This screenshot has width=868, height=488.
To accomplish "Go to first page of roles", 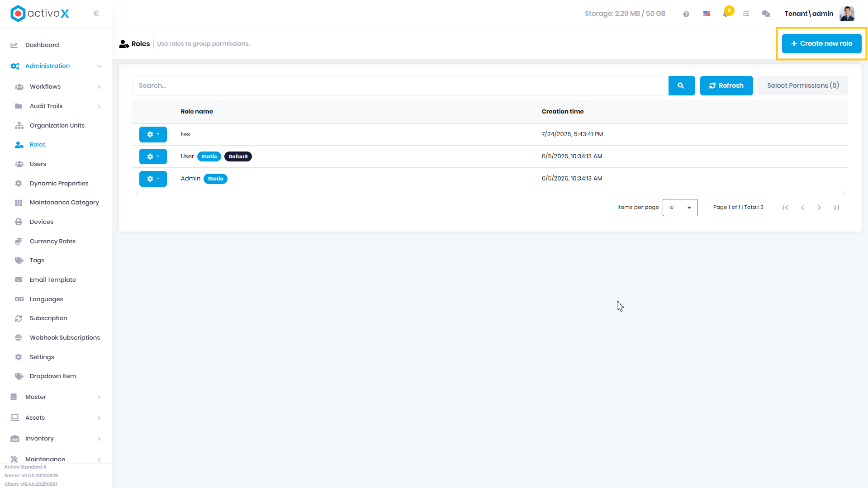I will pos(785,208).
